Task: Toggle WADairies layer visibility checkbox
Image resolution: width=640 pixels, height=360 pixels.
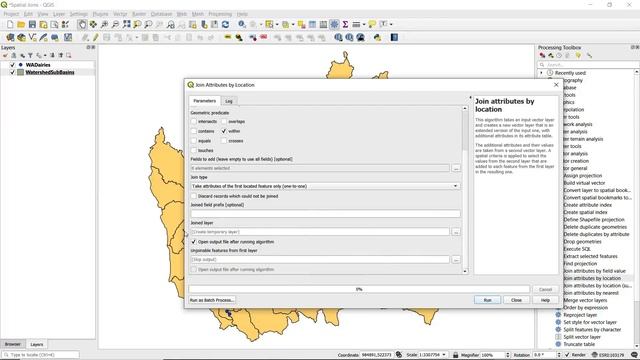Action: coord(12,65)
